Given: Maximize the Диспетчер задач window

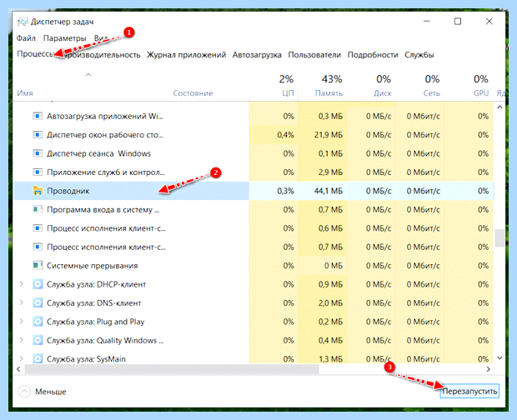Looking at the screenshot, I should click(458, 22).
